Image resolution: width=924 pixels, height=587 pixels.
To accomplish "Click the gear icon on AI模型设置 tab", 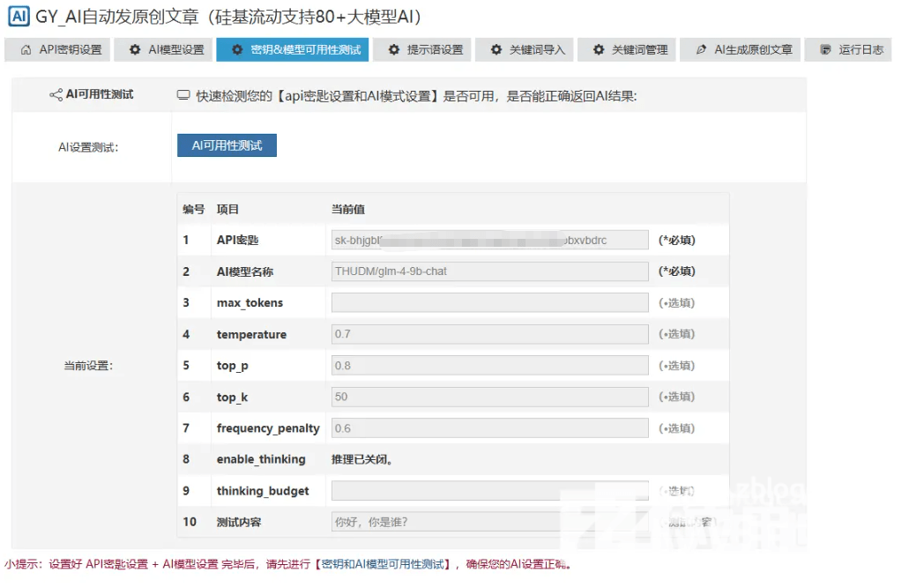I will 135,50.
